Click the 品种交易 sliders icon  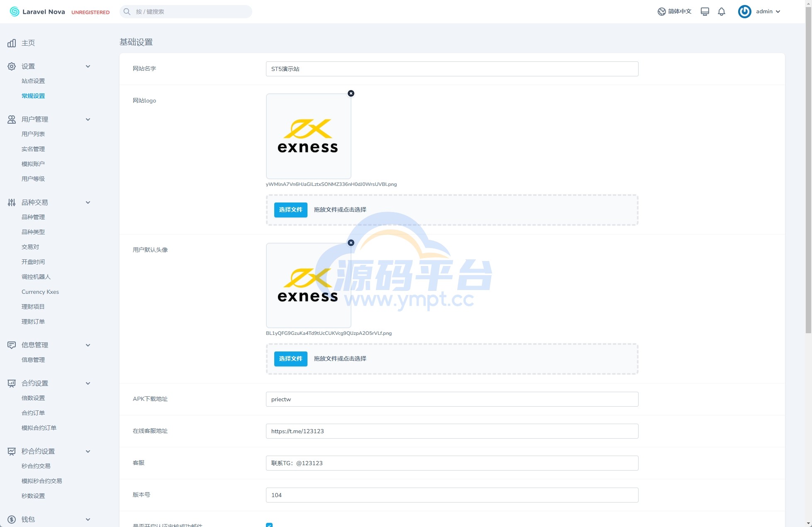tap(12, 203)
